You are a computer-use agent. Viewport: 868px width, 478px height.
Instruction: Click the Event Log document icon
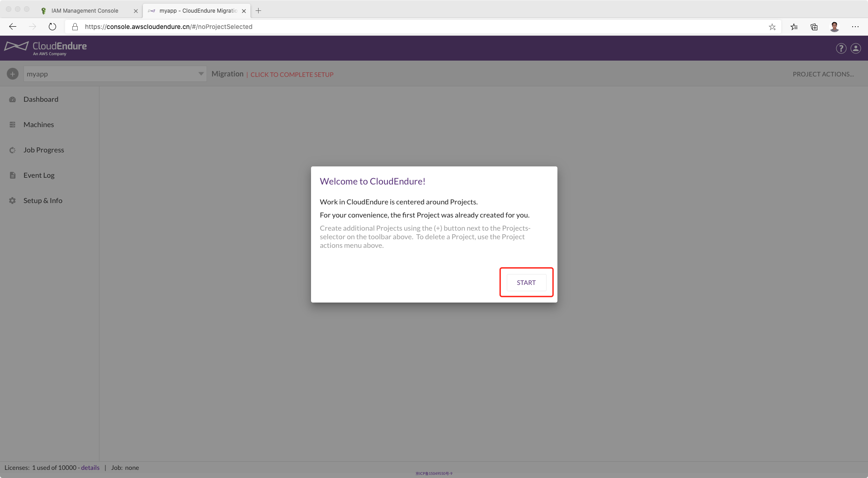pyautogui.click(x=13, y=175)
